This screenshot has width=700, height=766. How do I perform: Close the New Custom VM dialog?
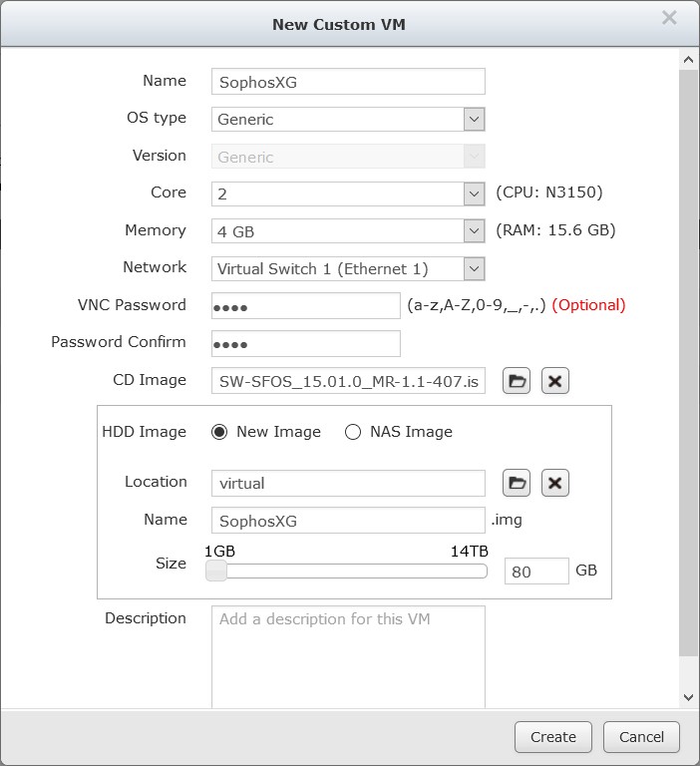click(x=669, y=18)
